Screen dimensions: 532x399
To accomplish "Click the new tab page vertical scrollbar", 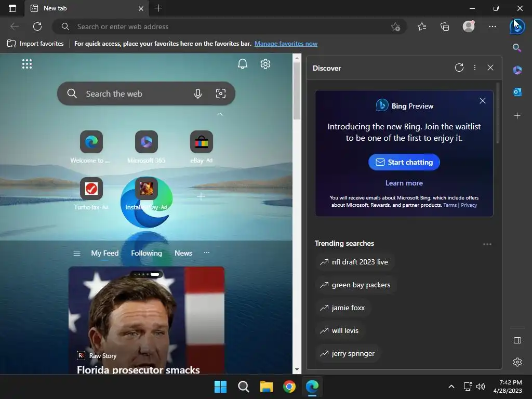I will pos(297,90).
